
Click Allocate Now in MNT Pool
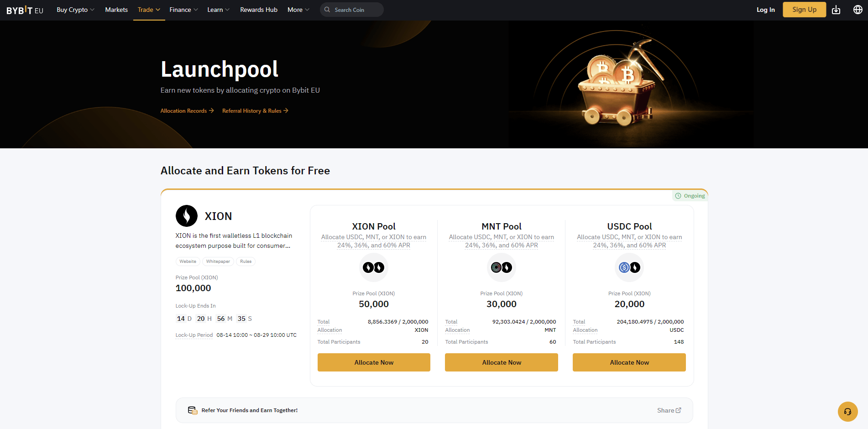(x=502, y=362)
